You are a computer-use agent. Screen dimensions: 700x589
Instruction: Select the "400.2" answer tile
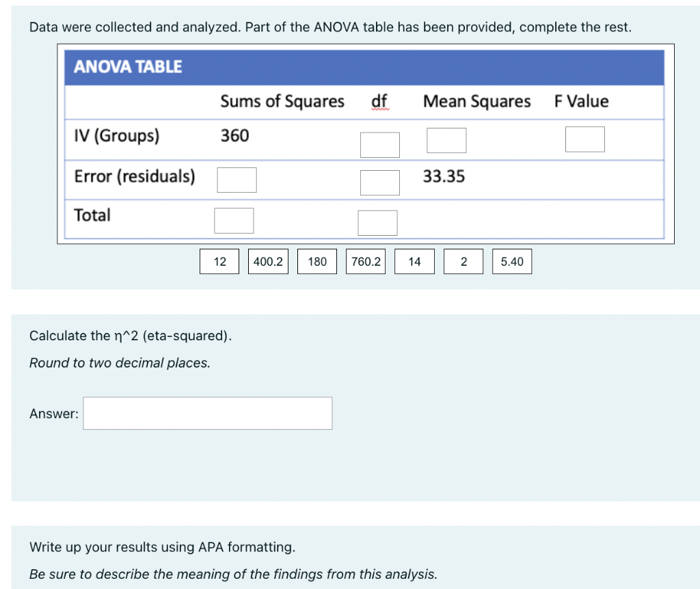(x=268, y=261)
